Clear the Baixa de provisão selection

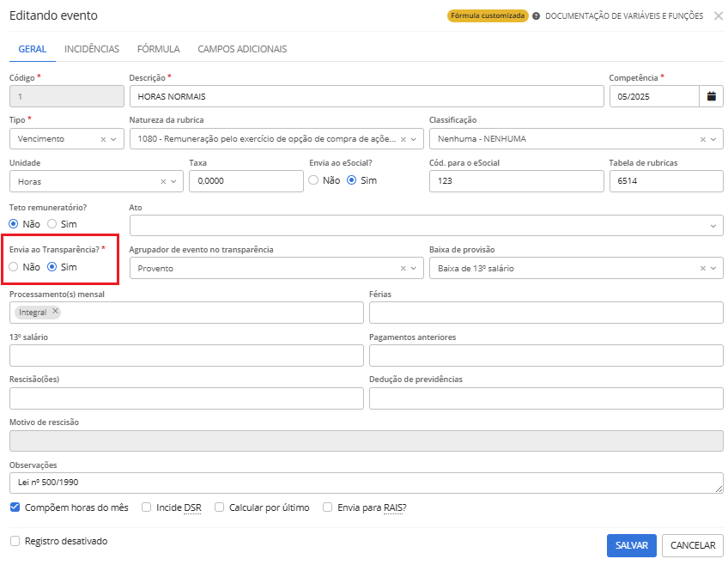coord(702,268)
